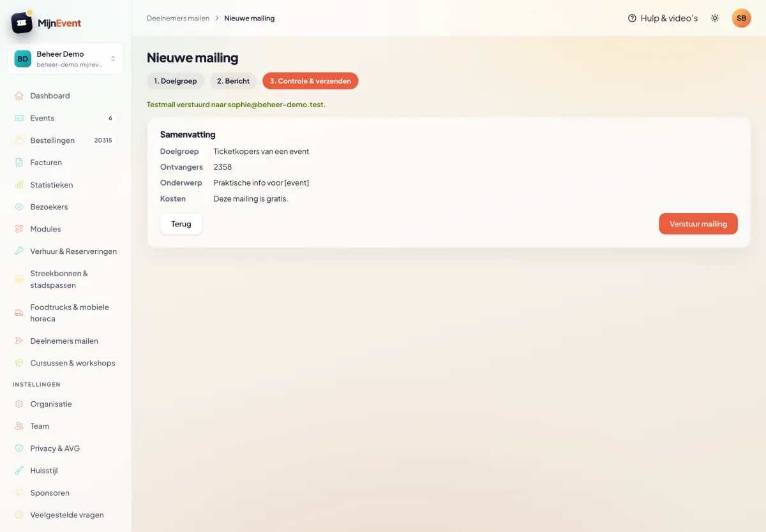Image resolution: width=766 pixels, height=532 pixels.
Task: Follow the Deelnemers mailen breadcrumb link
Action: (x=178, y=18)
